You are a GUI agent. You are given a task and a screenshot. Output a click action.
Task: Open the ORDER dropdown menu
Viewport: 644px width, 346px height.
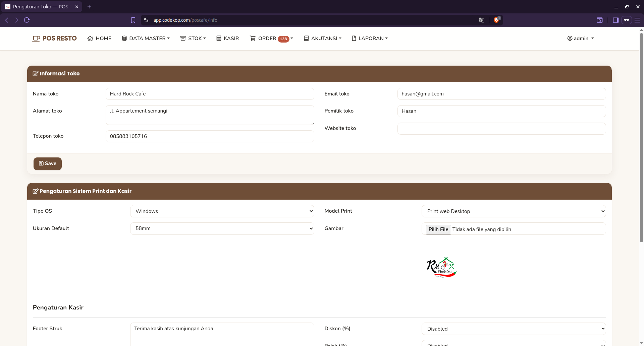coord(271,39)
